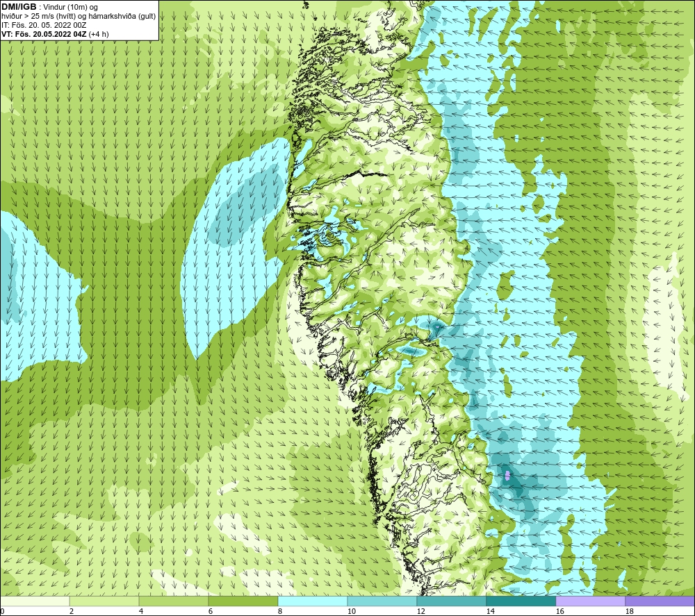Click the dark green 6–8 m/s legend swatch
The image size is (695, 616).
tap(243, 601)
